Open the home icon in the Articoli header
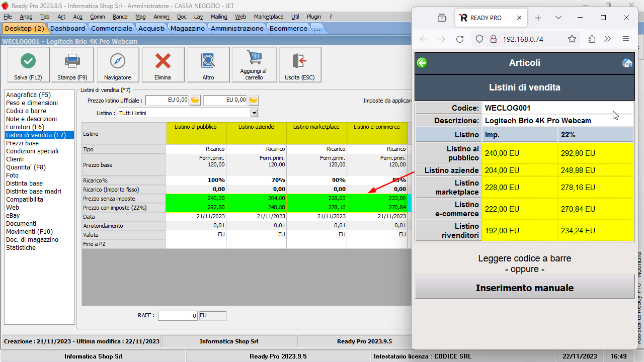The height and width of the screenshot is (362, 644). point(627,63)
